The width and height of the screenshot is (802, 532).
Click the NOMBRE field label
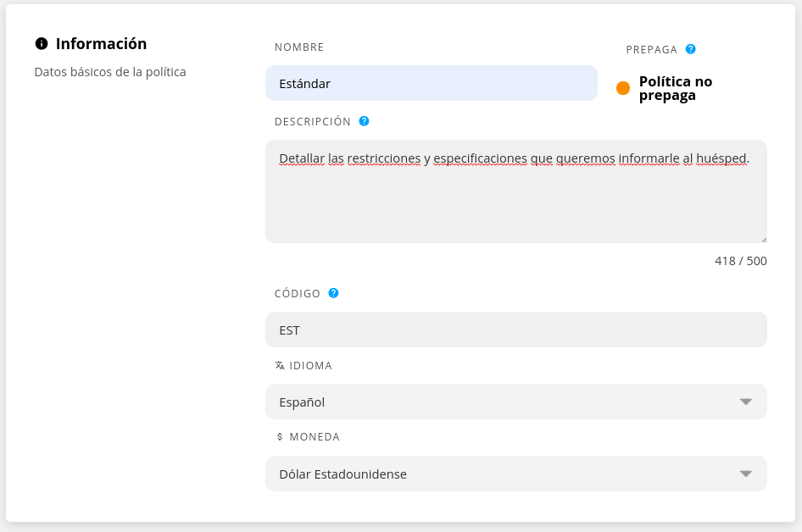click(x=299, y=47)
